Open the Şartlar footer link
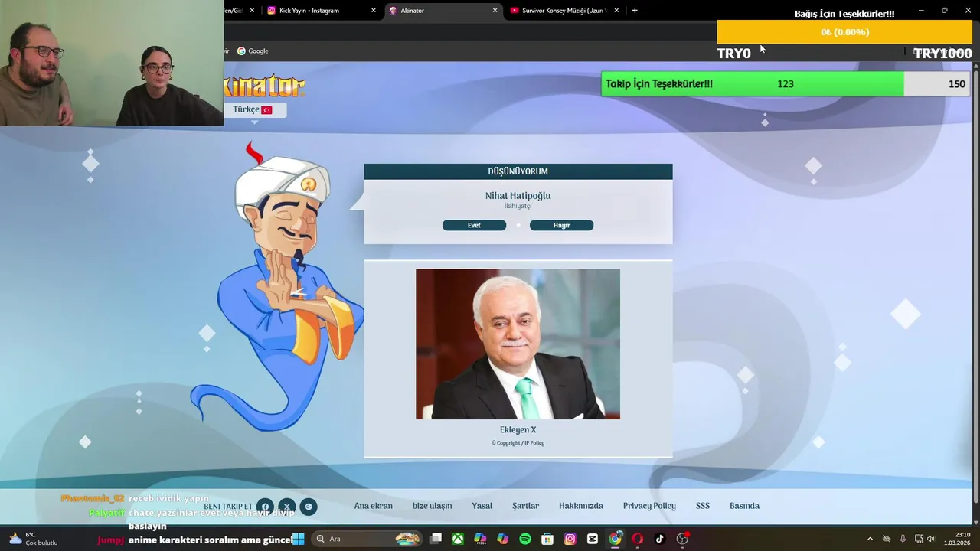This screenshot has height=551, width=980. point(525,506)
